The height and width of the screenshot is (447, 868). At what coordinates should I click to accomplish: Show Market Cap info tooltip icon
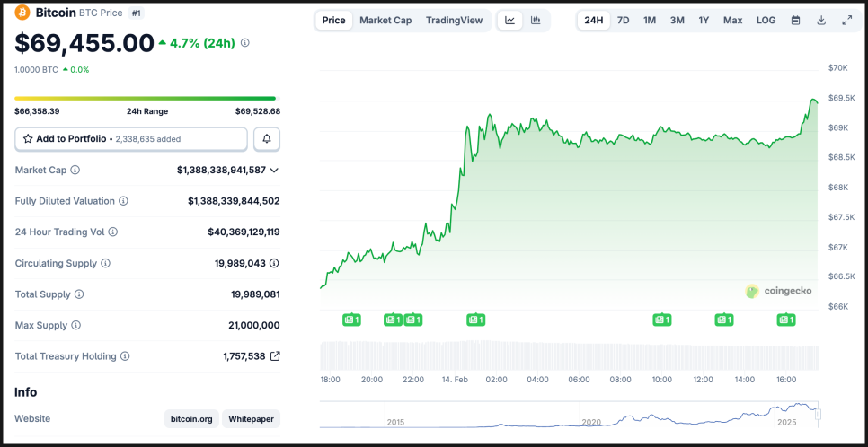(75, 170)
